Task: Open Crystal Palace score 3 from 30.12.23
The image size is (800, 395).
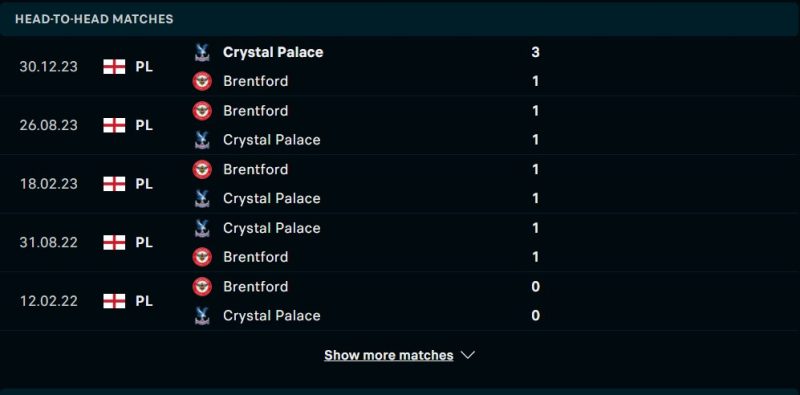Action: tap(535, 52)
